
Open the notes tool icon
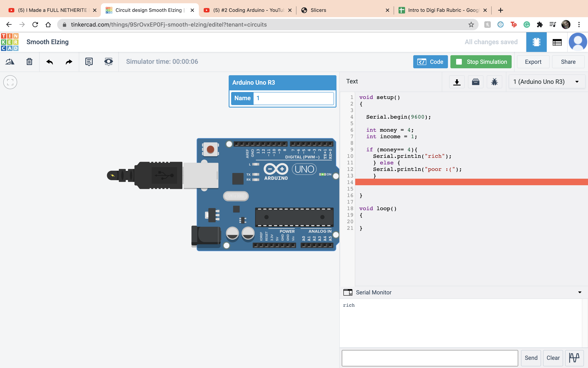89,62
